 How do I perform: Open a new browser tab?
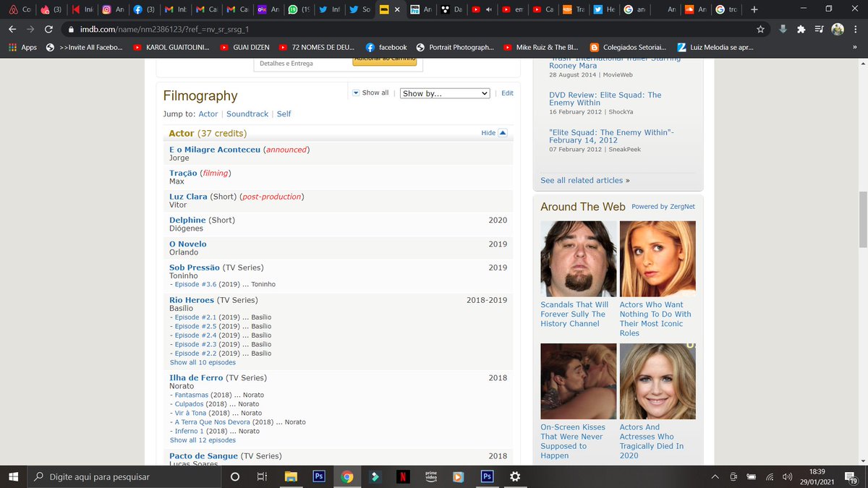[754, 9]
